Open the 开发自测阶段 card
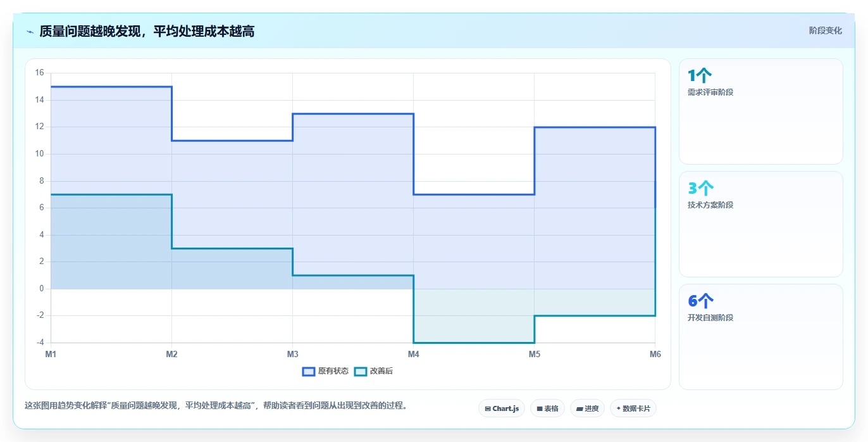 (760, 337)
